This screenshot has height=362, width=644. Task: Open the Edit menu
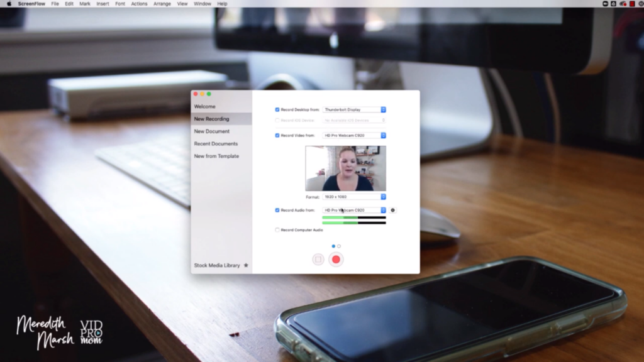pos(69,4)
